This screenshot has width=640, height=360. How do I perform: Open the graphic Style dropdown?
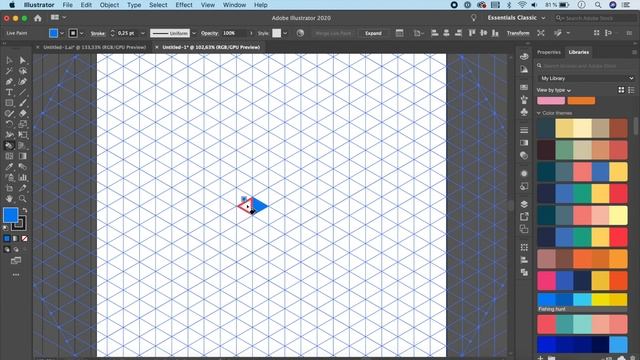285,33
